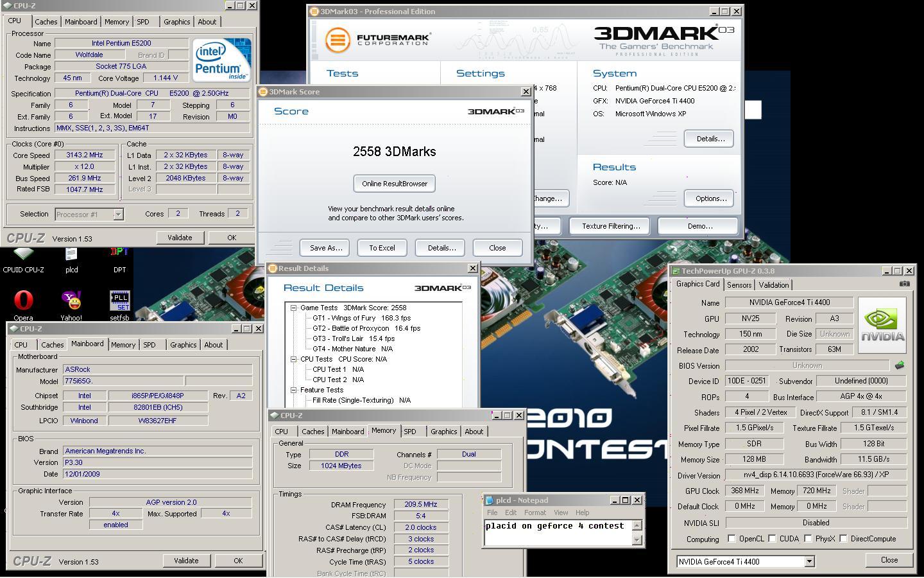Open the Processor #1 selection dropdown
924x578 pixels.
118,215
